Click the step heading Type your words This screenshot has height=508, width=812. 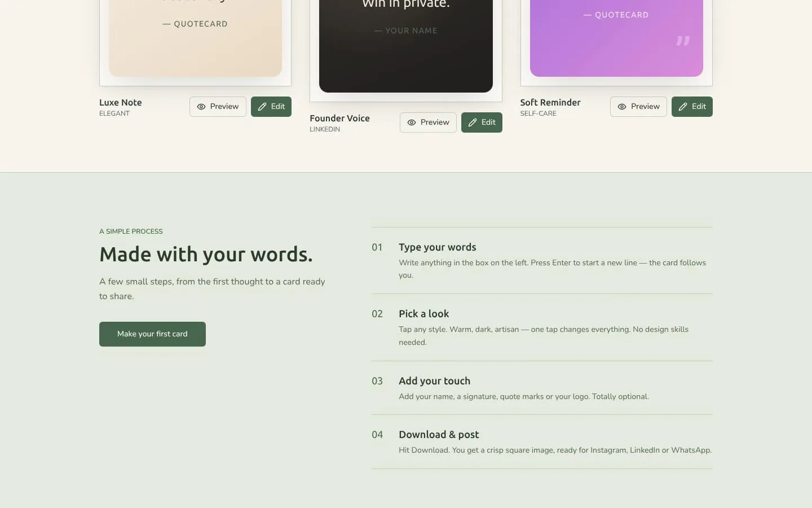coord(438,247)
